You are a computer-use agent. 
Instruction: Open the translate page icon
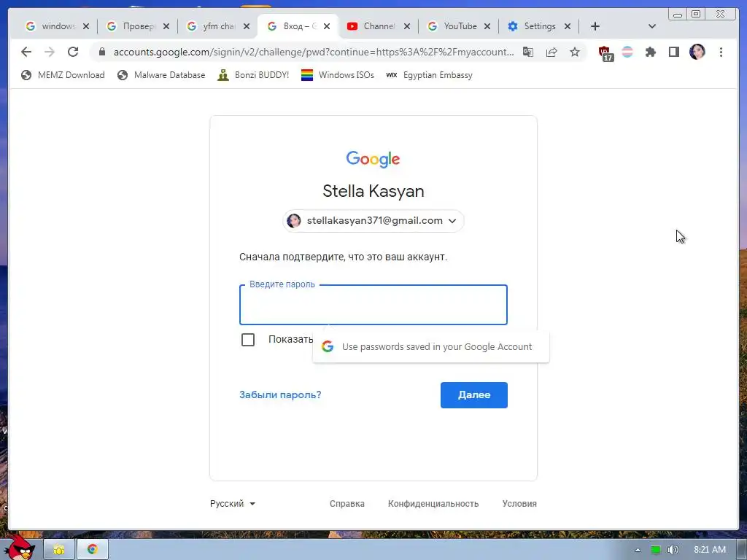(x=528, y=52)
